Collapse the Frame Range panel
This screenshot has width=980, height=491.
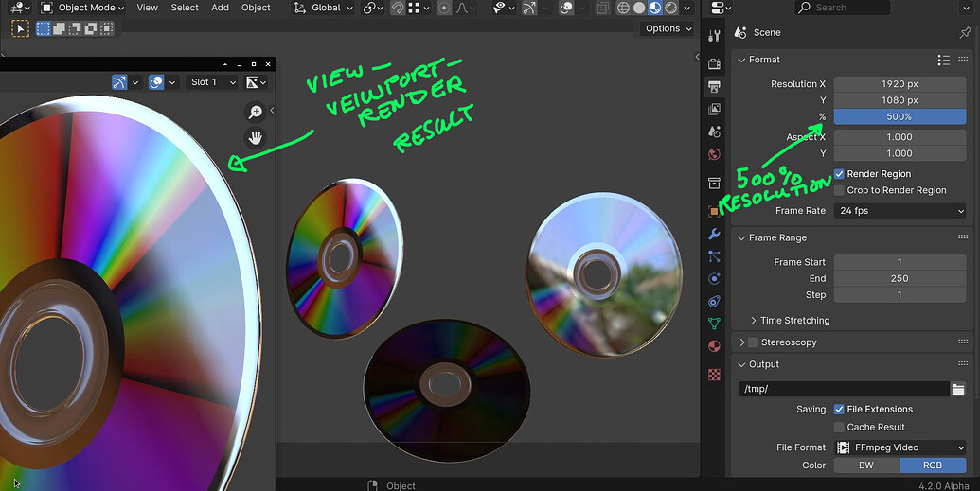pyautogui.click(x=772, y=238)
